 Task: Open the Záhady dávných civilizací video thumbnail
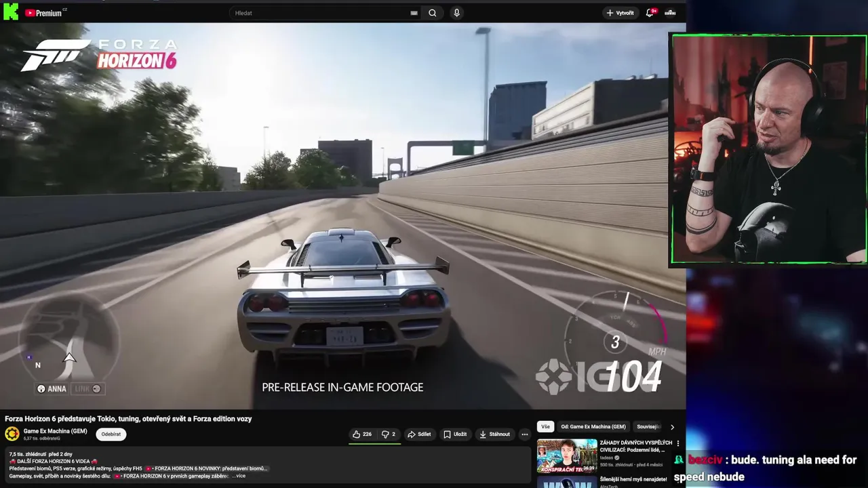(x=567, y=456)
